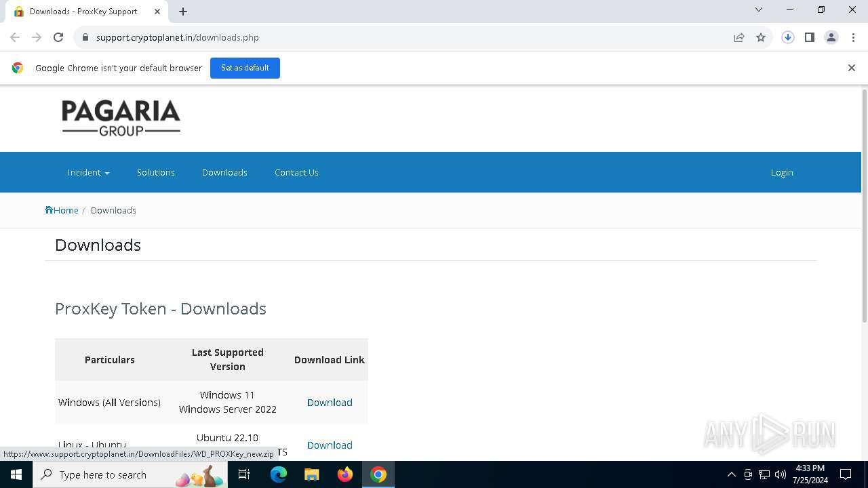Launch Firefox from taskbar
This screenshot has width=868, height=488.
345,474
